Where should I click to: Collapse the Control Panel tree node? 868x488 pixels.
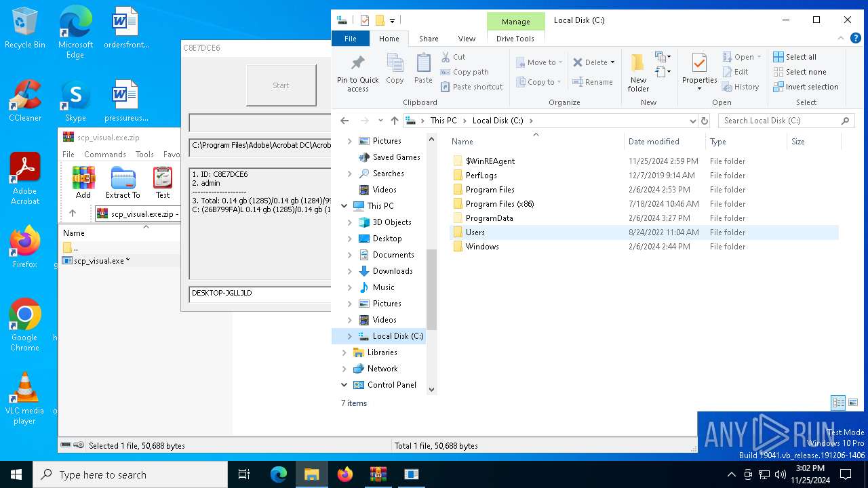coord(344,385)
